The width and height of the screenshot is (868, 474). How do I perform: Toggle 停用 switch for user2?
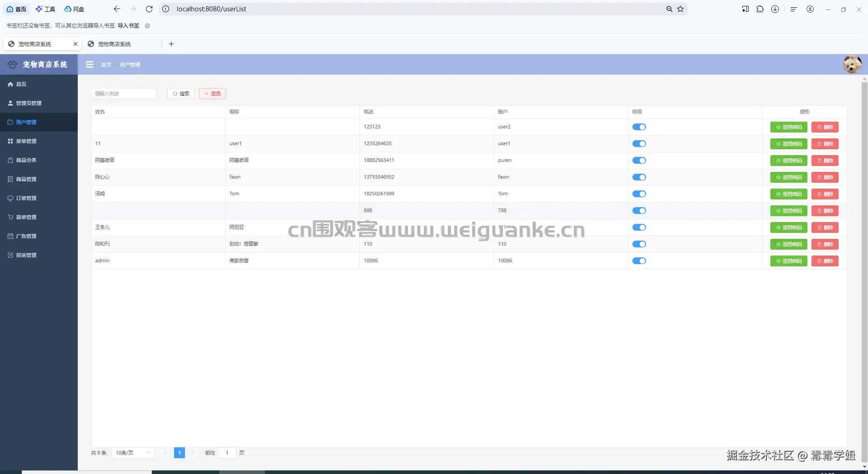coord(639,127)
